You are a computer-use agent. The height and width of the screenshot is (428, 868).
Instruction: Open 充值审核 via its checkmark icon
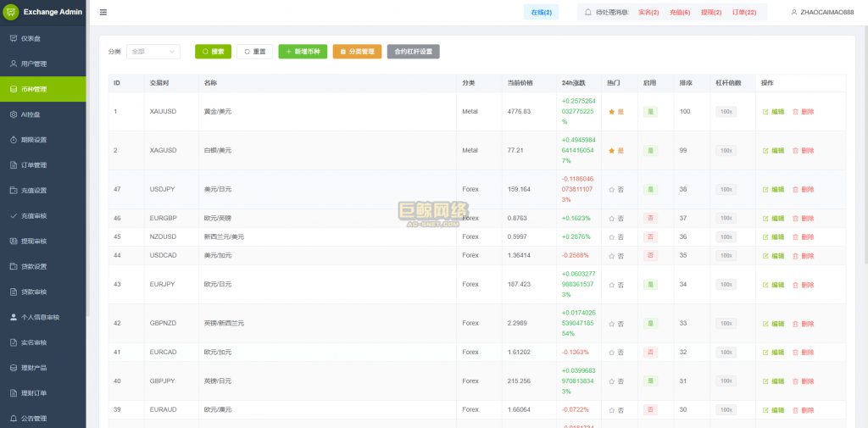tap(14, 216)
